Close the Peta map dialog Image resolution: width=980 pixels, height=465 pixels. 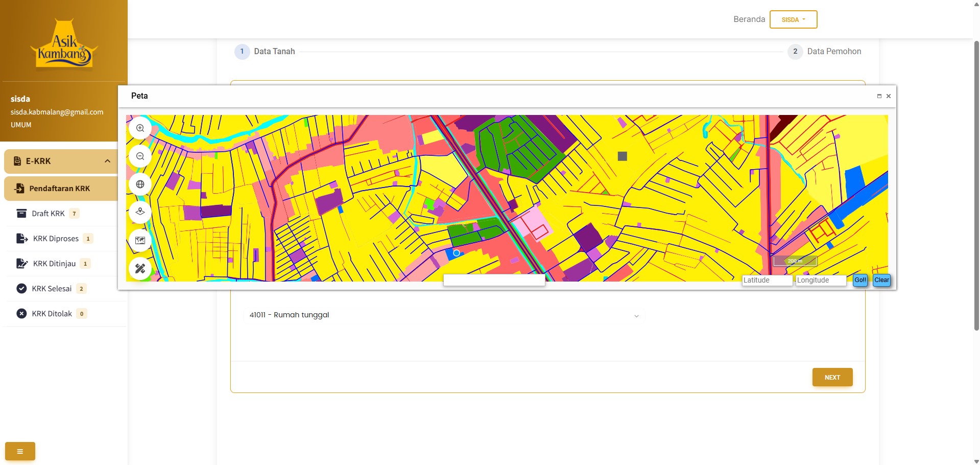click(889, 96)
